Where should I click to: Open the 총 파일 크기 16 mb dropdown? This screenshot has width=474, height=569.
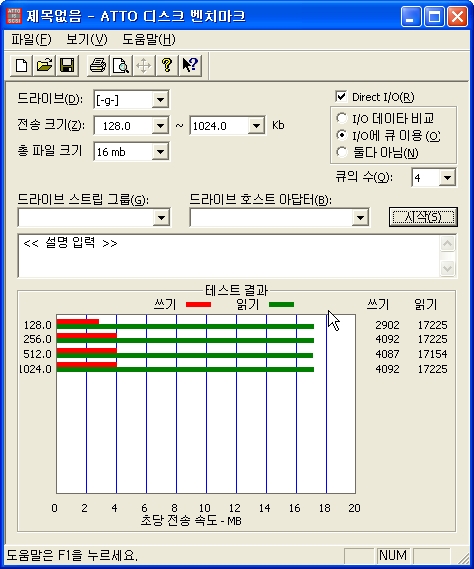pos(160,152)
